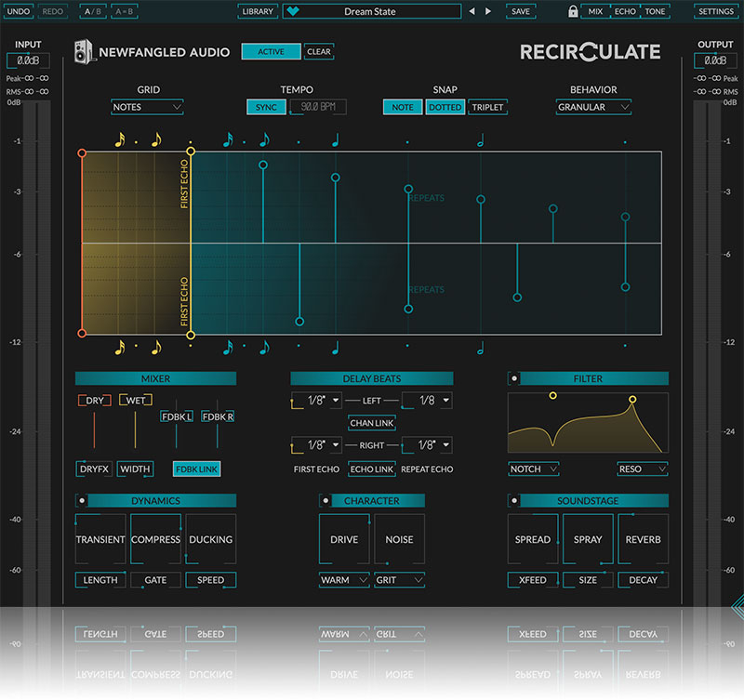Go to next preset with right arrow

click(490, 12)
